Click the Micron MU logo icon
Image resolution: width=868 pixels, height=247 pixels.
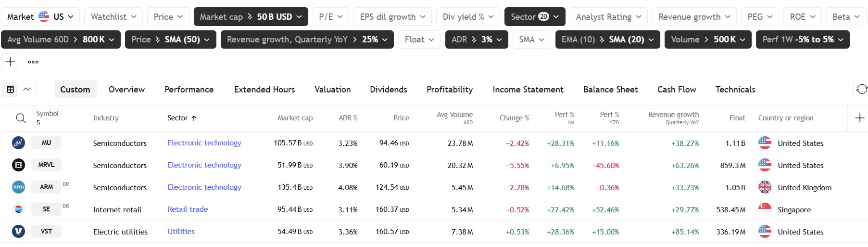[18, 143]
